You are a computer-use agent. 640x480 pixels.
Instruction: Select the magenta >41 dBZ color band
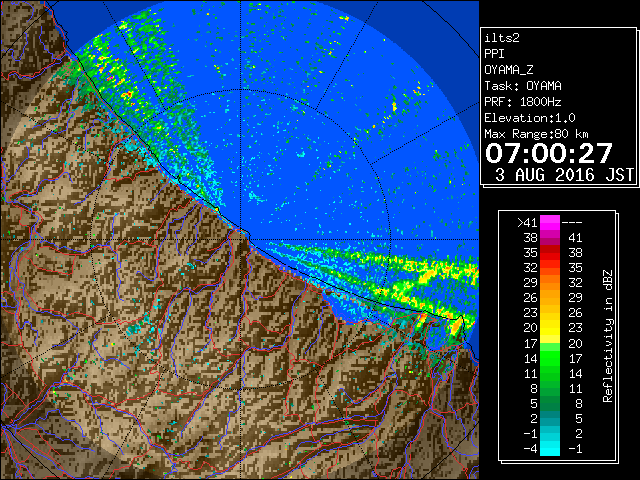point(550,223)
